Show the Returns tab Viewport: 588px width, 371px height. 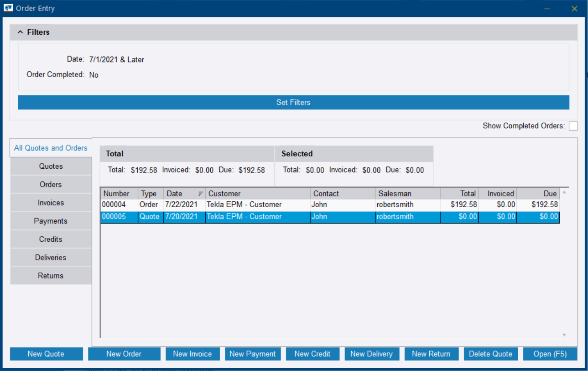click(x=51, y=276)
